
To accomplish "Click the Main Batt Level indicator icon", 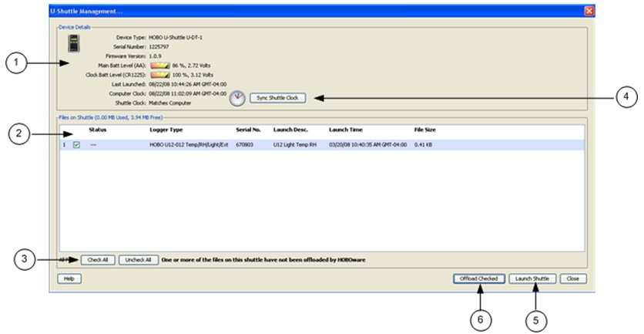I will 159,66.
